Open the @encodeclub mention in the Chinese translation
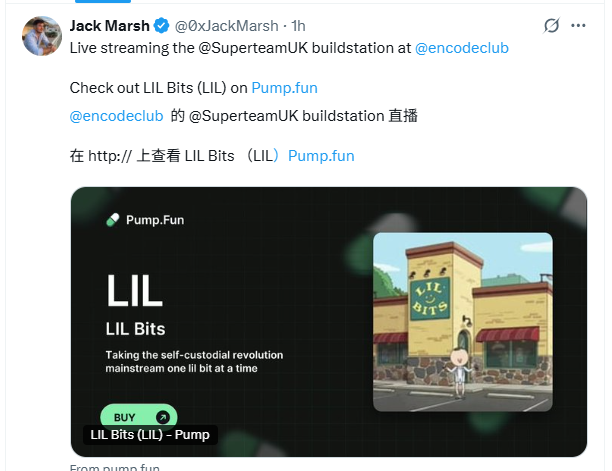The width and height of the screenshot is (612, 471). coord(116,116)
